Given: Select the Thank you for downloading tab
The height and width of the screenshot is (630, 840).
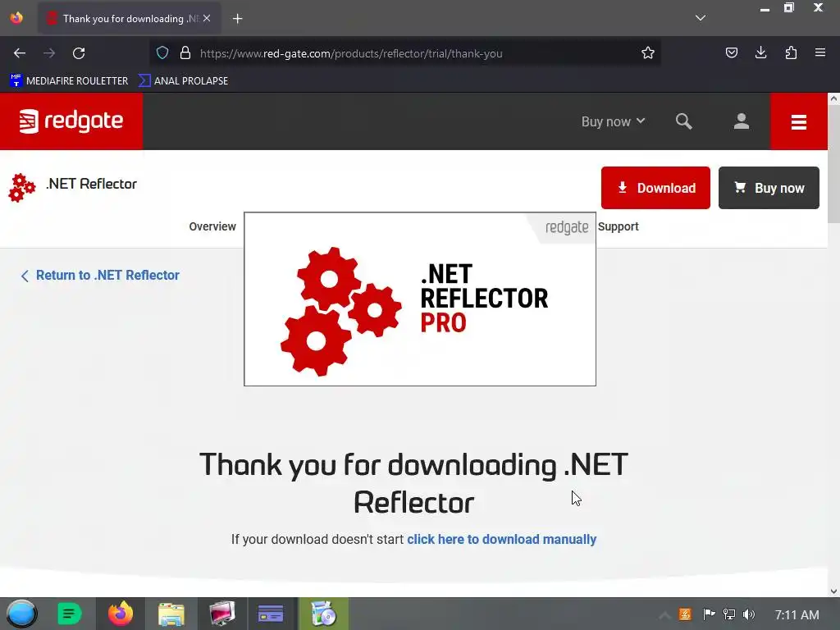Looking at the screenshot, I should [129, 19].
